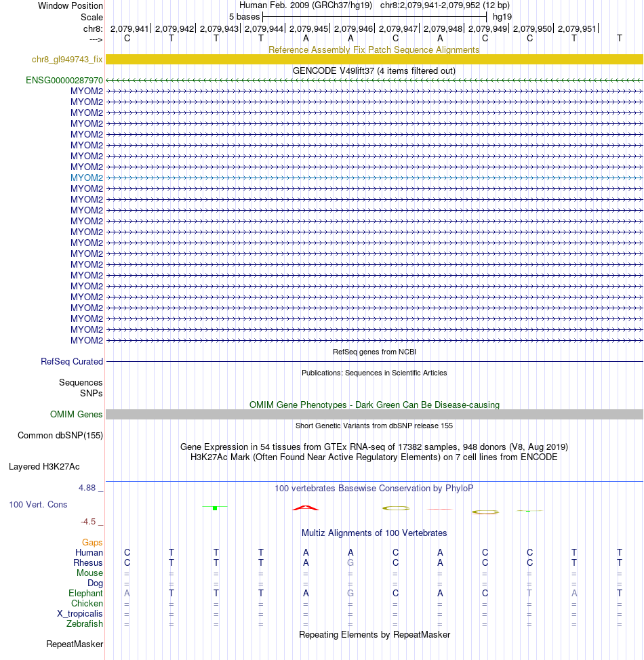The image size is (644, 660).
Task: Click the green T conservation logo
Action: point(215,508)
